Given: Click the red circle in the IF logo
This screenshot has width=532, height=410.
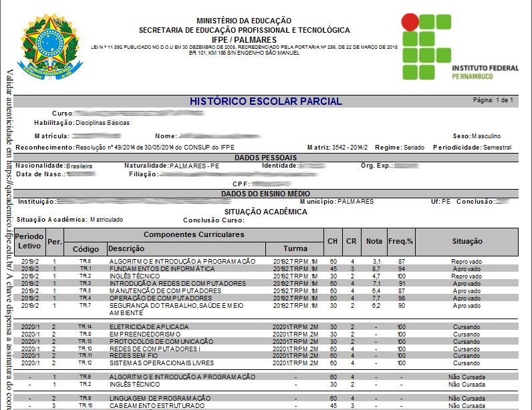Looking at the screenshot, I should click(408, 21).
